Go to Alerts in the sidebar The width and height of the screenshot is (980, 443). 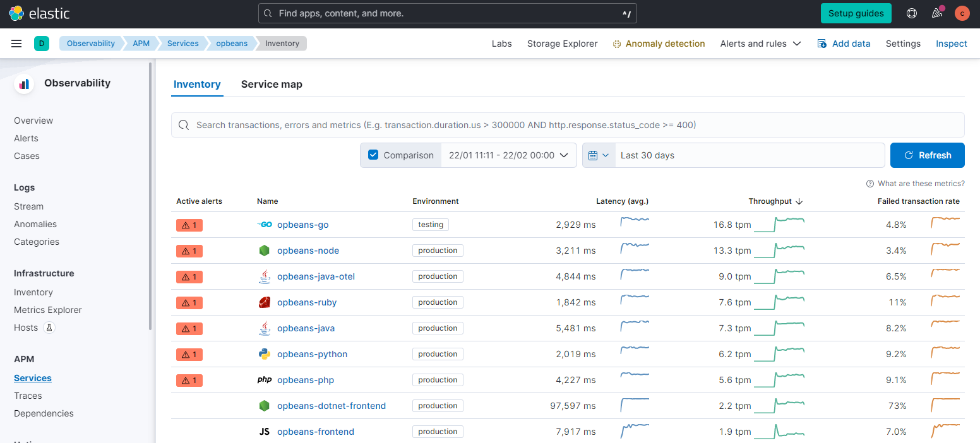pyautogui.click(x=26, y=138)
